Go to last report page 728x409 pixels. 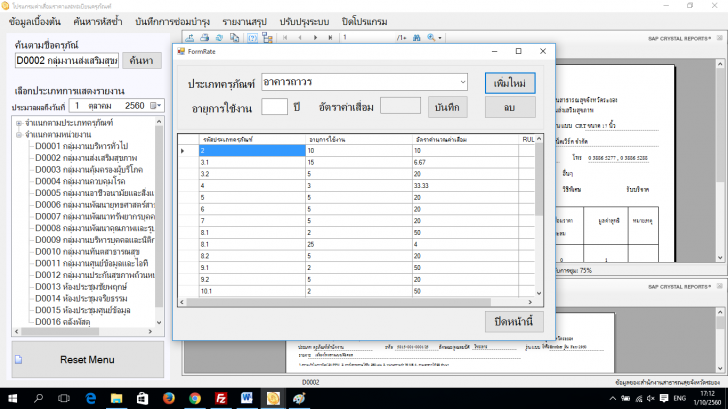tap(330, 38)
